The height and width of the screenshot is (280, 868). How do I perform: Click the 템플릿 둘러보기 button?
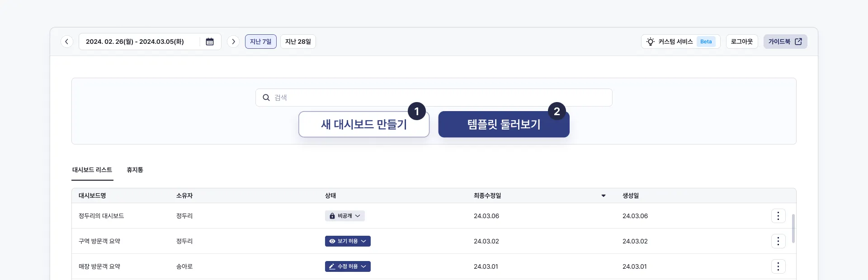pos(504,124)
